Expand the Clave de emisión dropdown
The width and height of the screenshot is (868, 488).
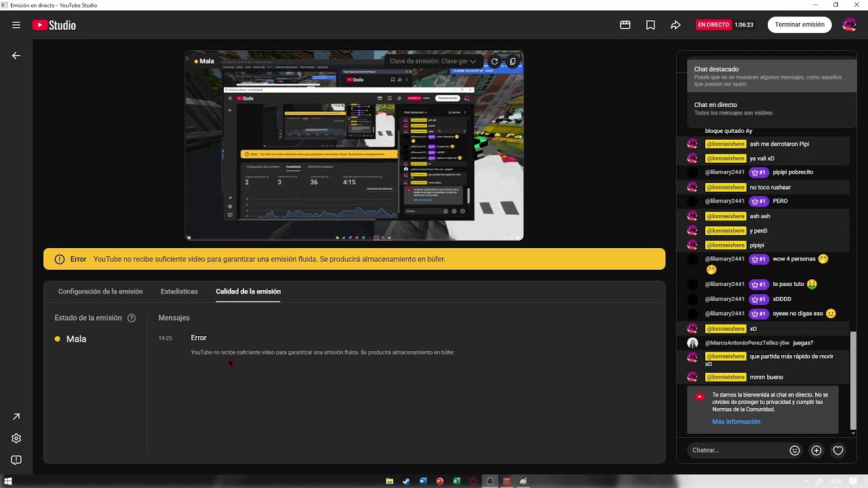[433, 61]
